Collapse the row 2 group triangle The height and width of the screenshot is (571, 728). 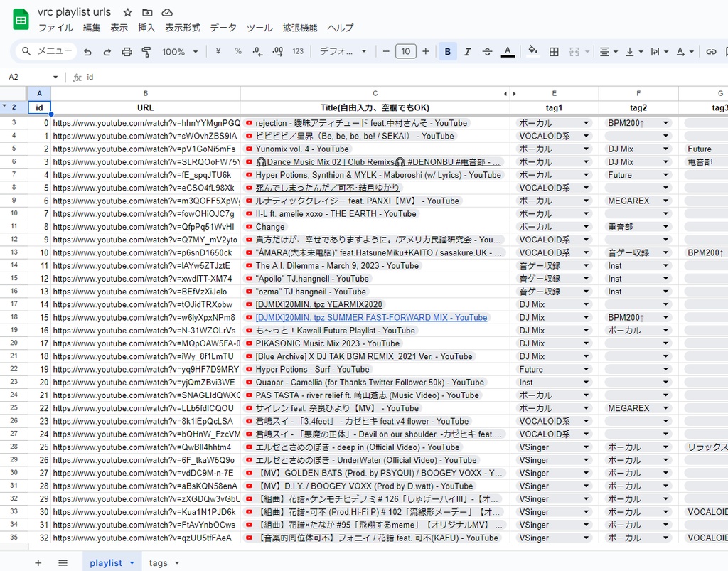[4, 107]
